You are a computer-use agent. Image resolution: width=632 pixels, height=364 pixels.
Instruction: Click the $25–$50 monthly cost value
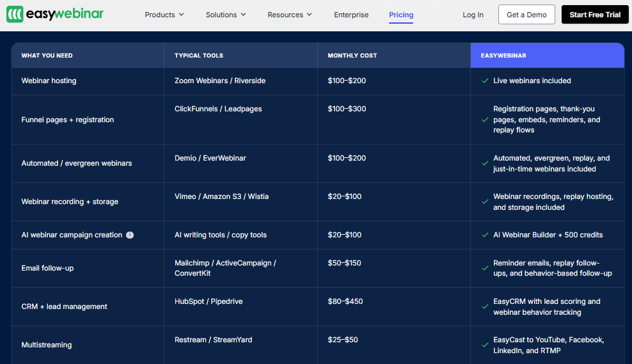tap(343, 340)
